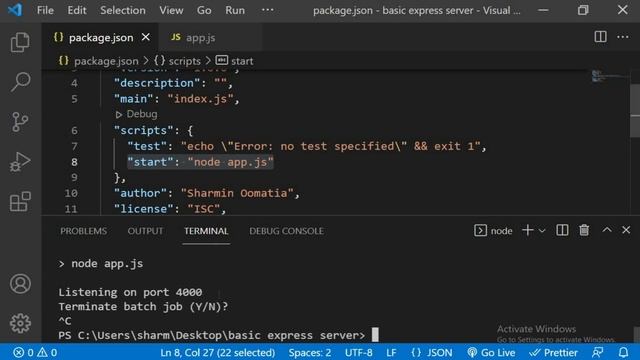The width and height of the screenshot is (640, 360).
Task: Split the editor to the right
Action: [x=600, y=37]
